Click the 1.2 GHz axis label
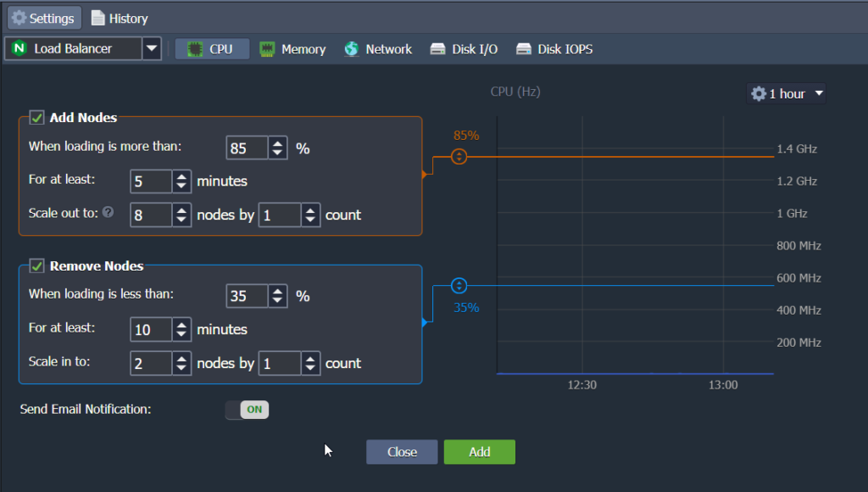The height and width of the screenshot is (492, 868). click(797, 182)
